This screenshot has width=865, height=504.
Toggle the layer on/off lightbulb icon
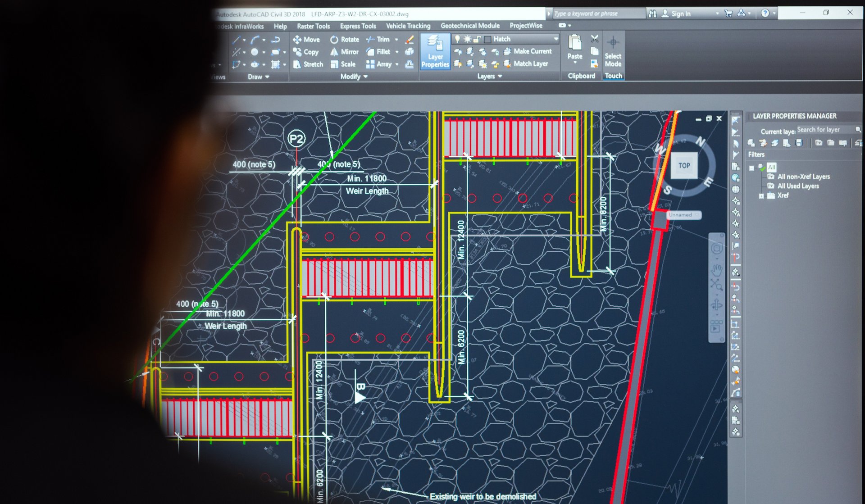(457, 39)
